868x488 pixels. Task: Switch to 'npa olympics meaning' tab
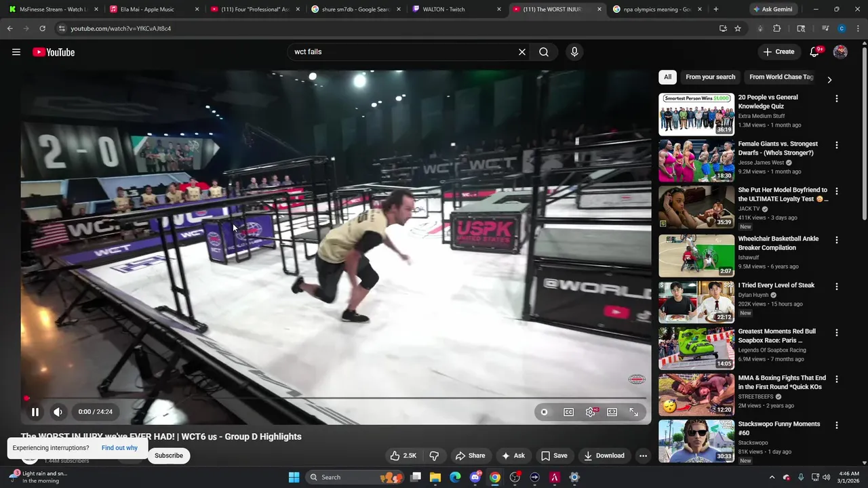click(658, 9)
